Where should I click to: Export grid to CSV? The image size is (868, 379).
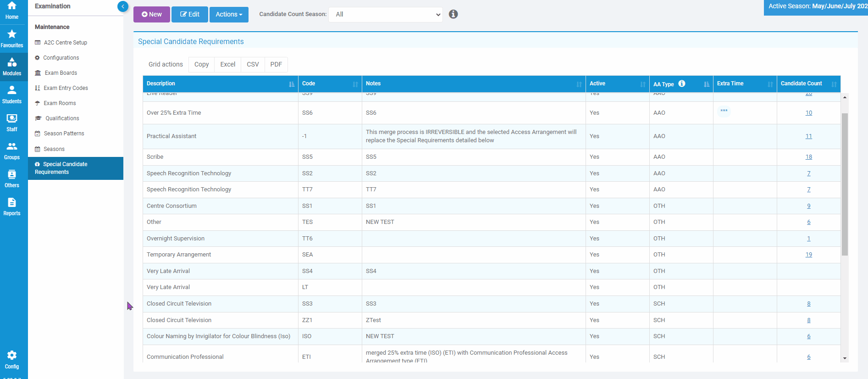pyautogui.click(x=253, y=65)
